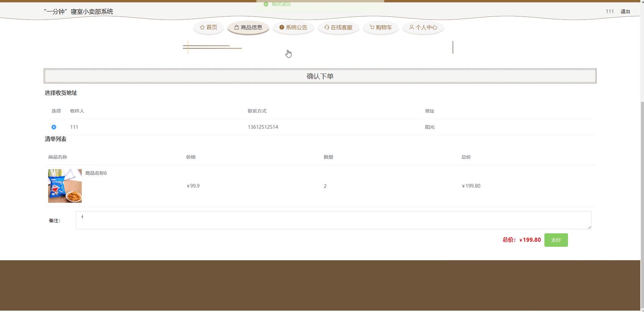
Task: Select the address radio for recipient 111
Action: coord(54,127)
